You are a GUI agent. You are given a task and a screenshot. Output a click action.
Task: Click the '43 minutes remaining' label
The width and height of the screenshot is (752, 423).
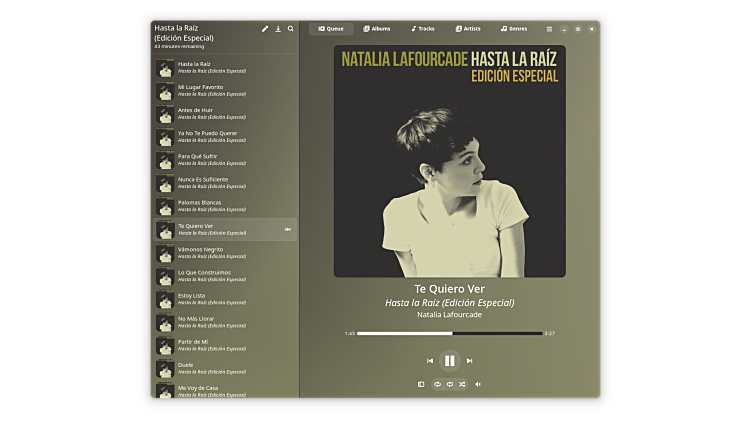click(179, 47)
